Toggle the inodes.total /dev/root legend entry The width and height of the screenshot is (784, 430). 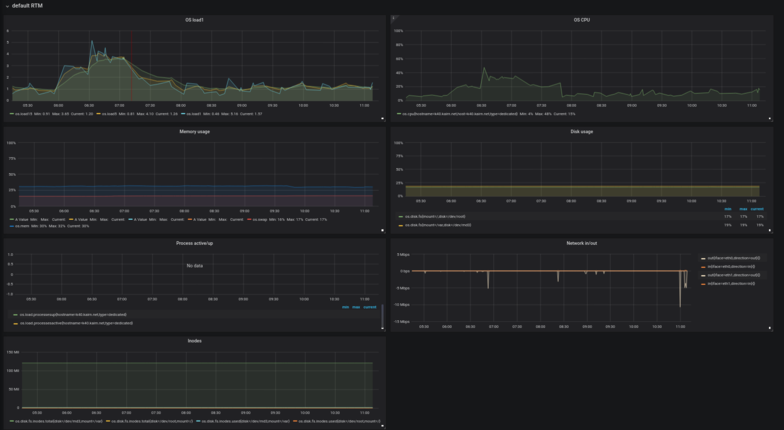pyautogui.click(x=152, y=421)
